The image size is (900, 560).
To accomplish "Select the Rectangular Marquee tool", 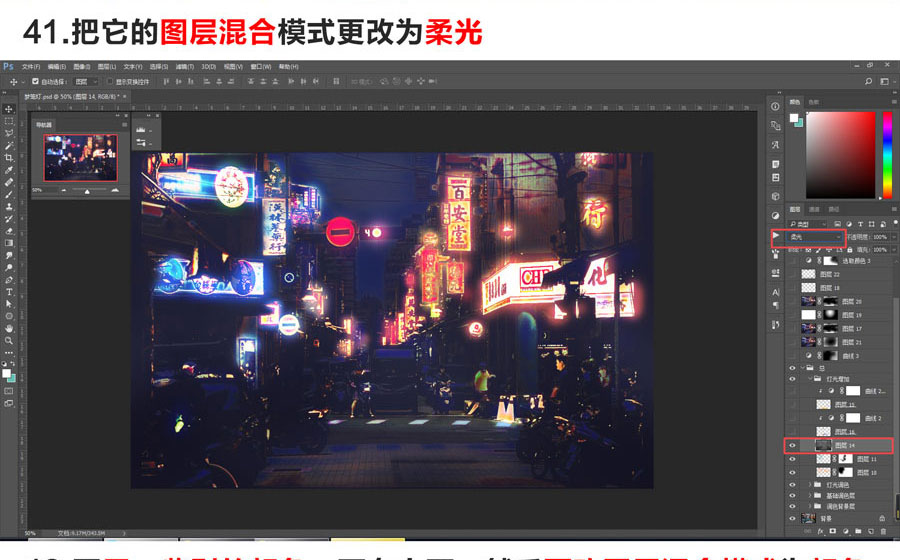I will tap(9, 121).
